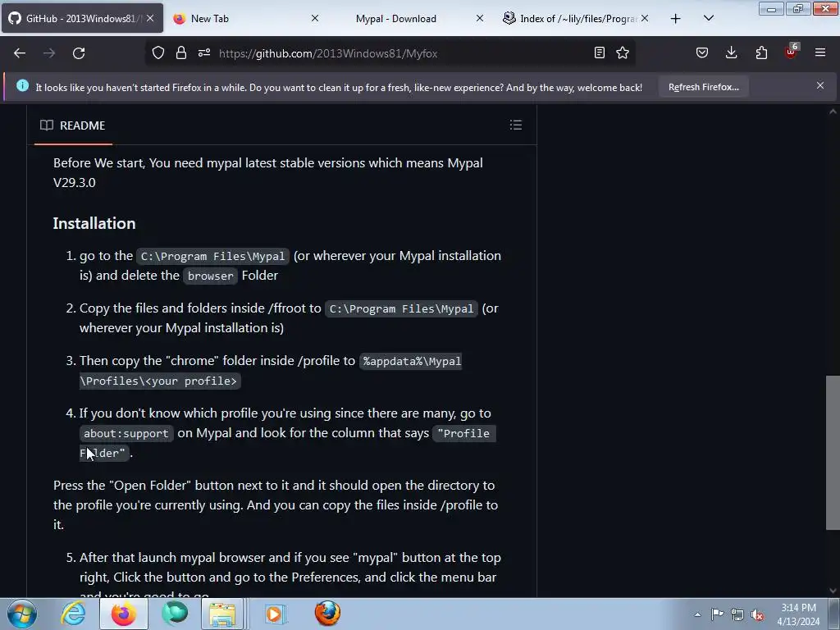Open the Firefox application menu
This screenshot has height=630, width=840.
[x=820, y=52]
